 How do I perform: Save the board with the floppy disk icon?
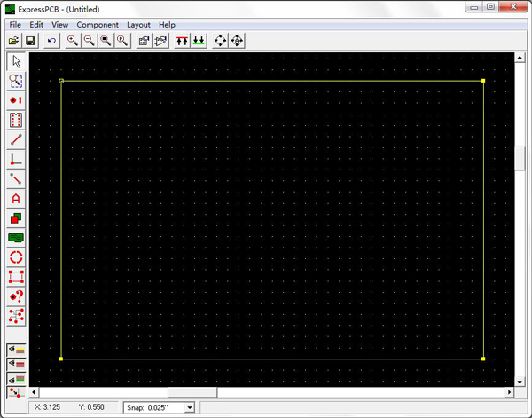pos(30,41)
